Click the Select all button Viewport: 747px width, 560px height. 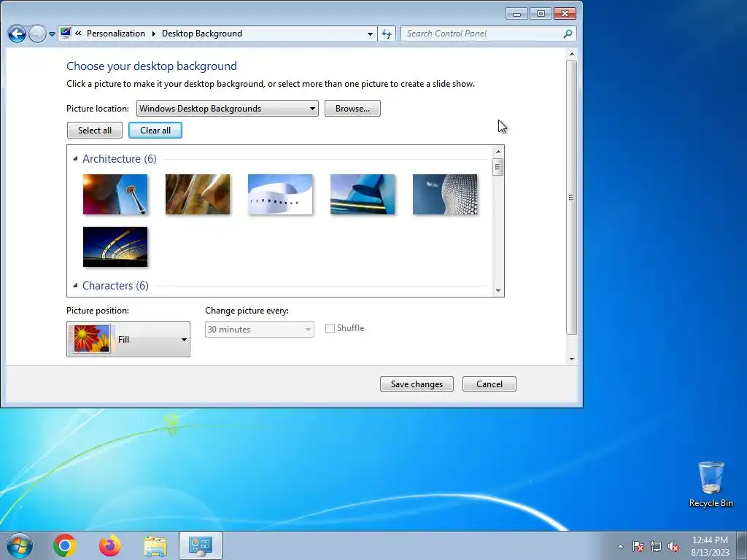click(95, 131)
